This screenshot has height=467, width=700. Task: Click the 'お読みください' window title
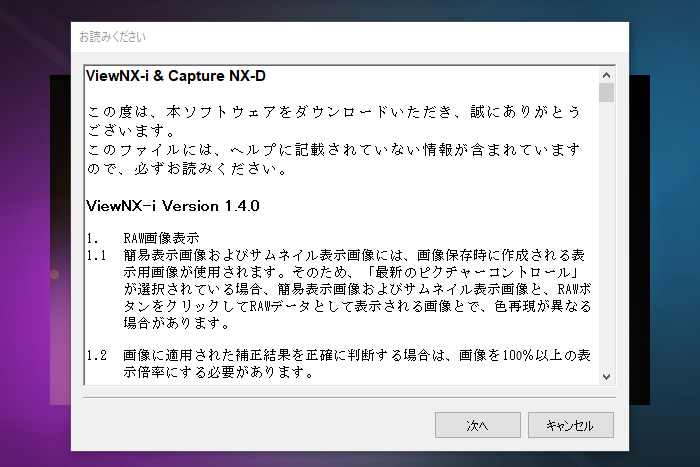[112, 37]
